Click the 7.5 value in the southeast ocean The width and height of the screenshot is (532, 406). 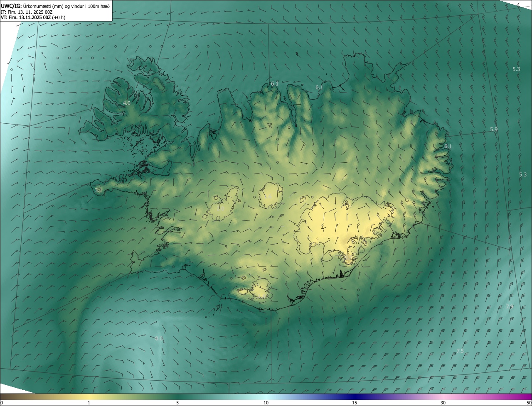(x=460, y=351)
